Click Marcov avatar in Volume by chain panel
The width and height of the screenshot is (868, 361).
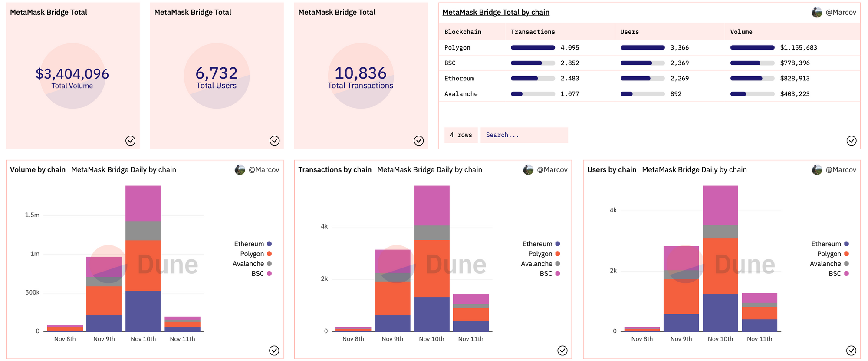click(240, 170)
